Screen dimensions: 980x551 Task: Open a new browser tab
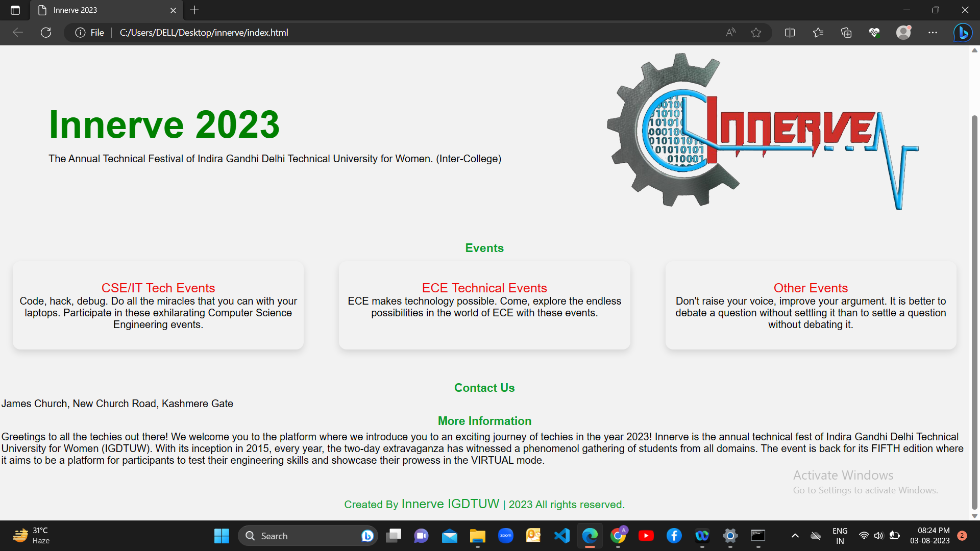tap(194, 10)
